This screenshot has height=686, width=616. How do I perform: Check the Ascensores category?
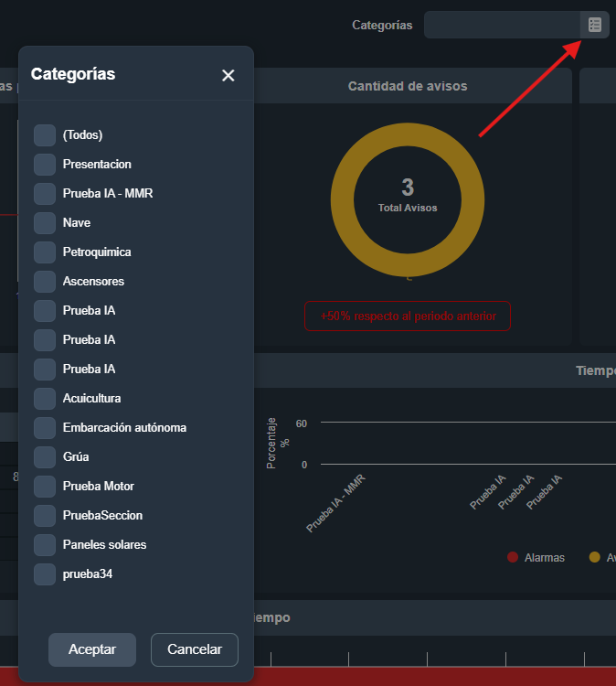coord(45,282)
